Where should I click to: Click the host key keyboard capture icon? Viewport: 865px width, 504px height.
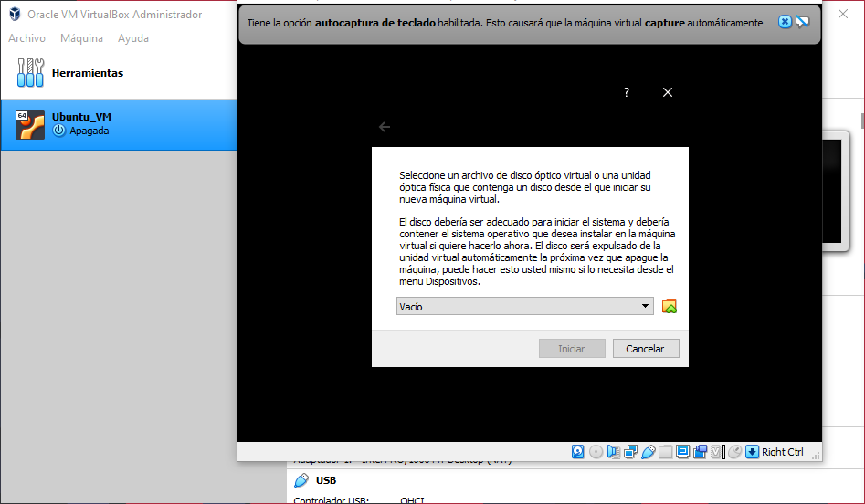[752, 452]
